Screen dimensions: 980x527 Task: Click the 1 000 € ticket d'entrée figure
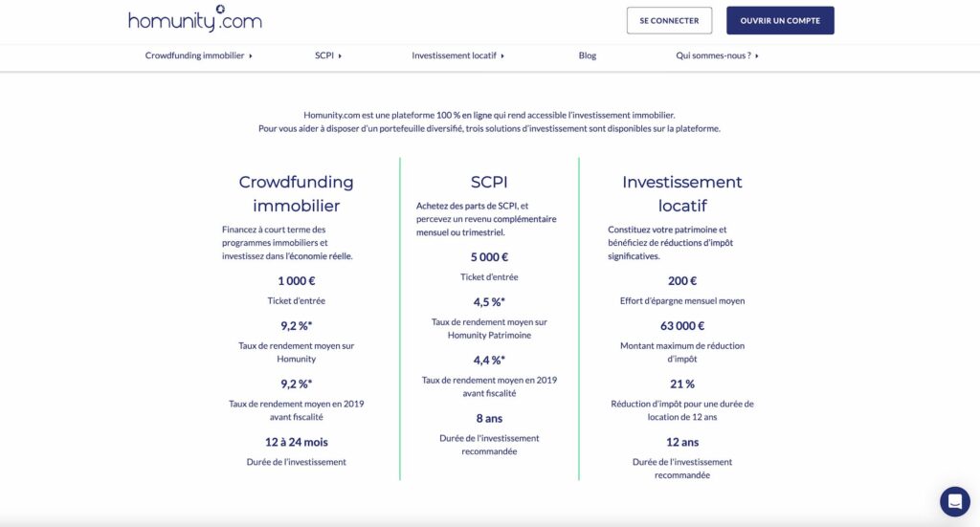(296, 281)
